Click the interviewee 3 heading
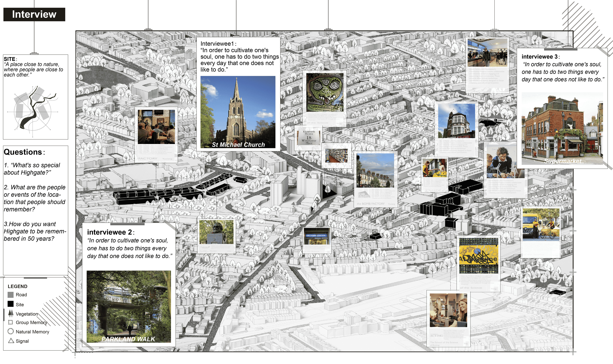613x364 pixels. (x=539, y=57)
